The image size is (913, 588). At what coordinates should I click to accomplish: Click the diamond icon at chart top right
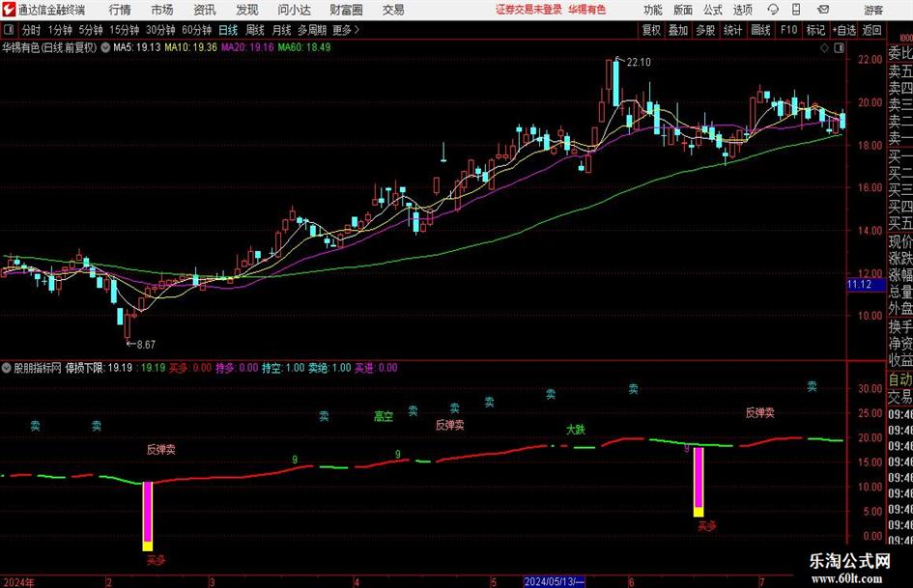[824, 48]
